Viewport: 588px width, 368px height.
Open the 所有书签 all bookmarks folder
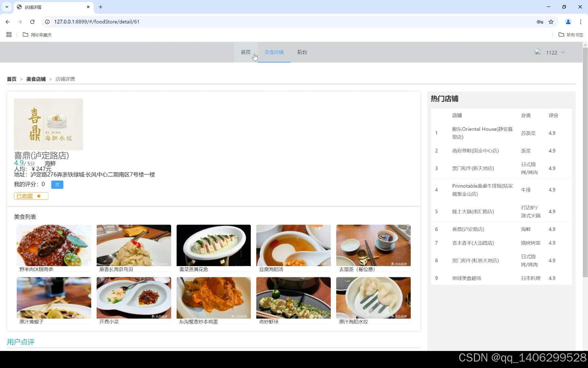[x=571, y=35]
